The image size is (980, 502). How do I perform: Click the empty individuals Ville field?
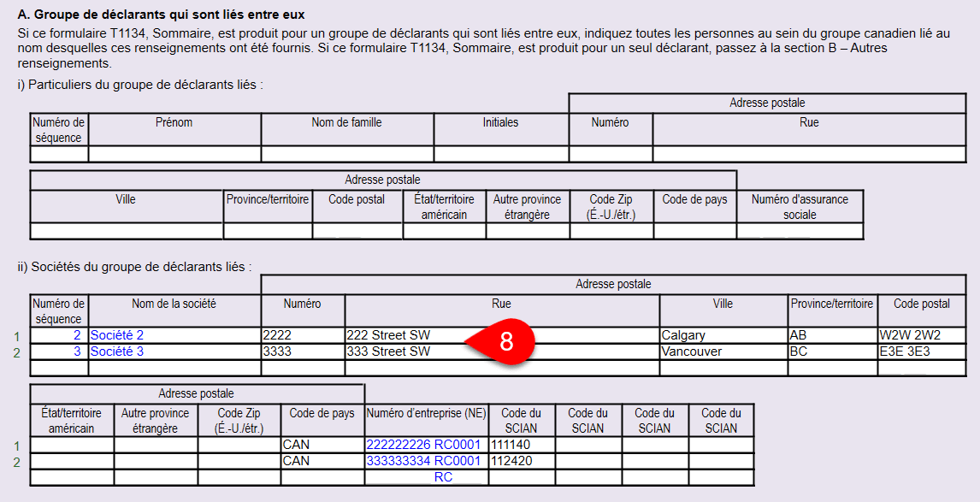(x=127, y=231)
